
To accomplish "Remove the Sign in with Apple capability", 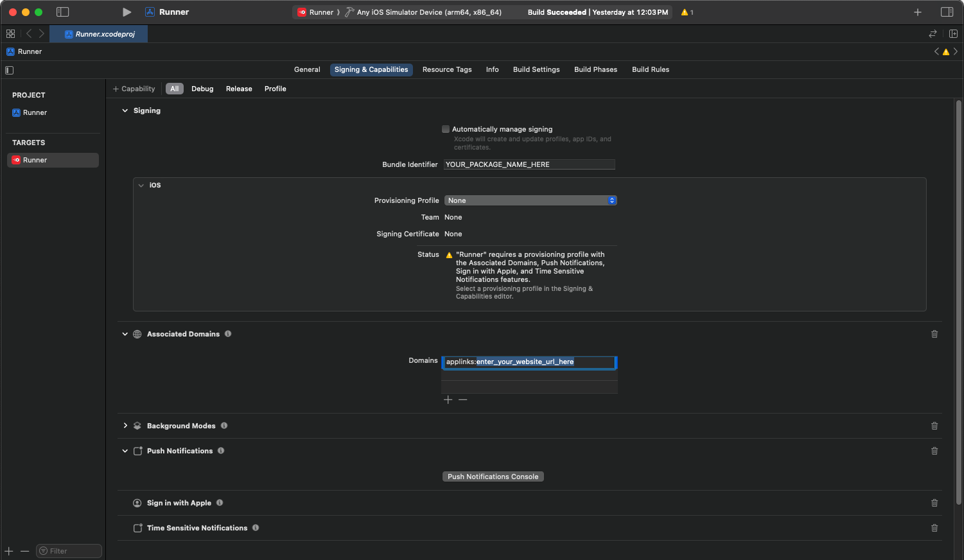I will [934, 503].
